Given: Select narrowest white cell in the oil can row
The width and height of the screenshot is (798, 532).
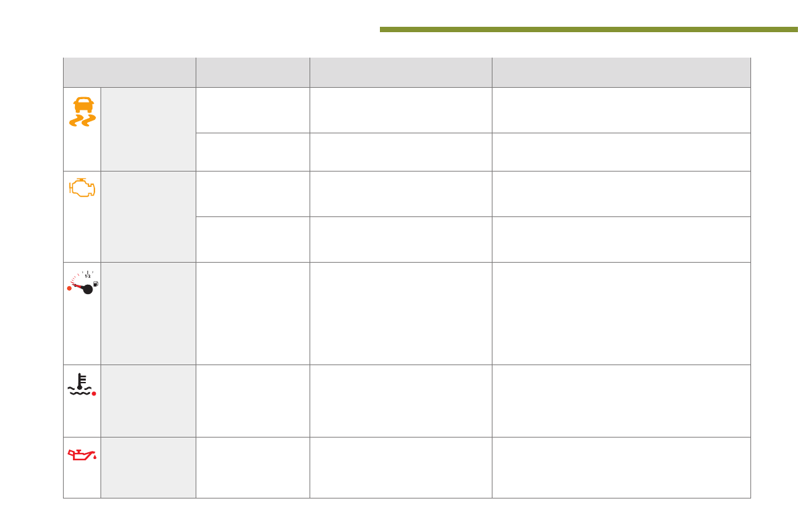Looking at the screenshot, I should 253,467.
